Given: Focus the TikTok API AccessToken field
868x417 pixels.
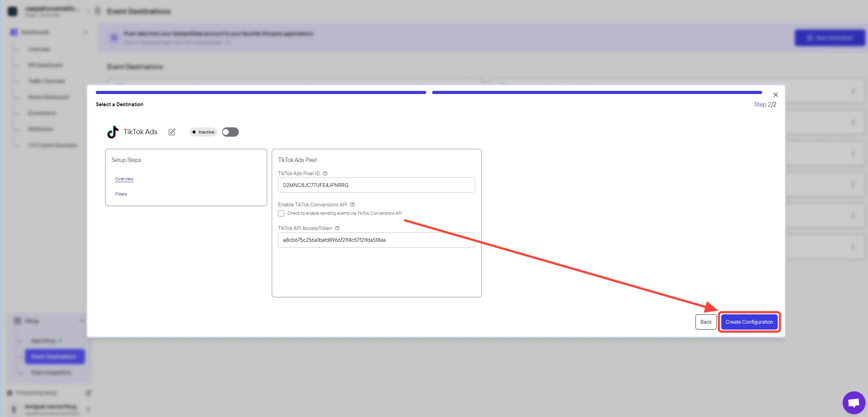Looking at the screenshot, I should 376,240.
